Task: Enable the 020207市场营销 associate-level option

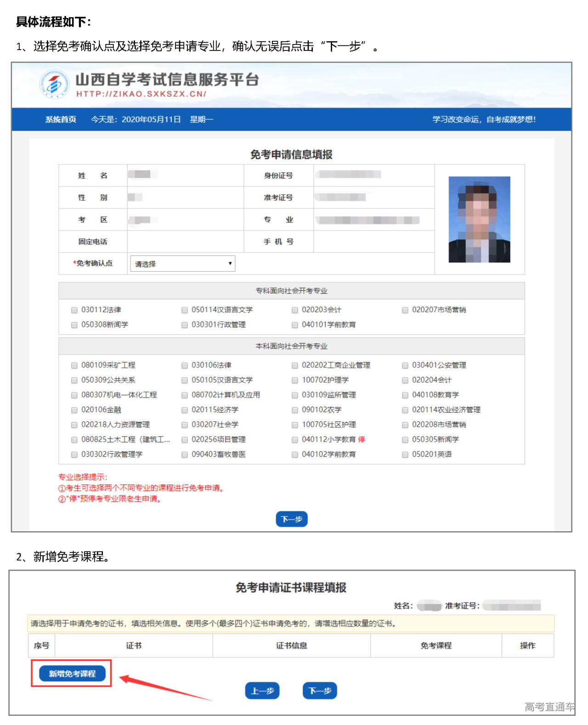Action: pos(405,310)
